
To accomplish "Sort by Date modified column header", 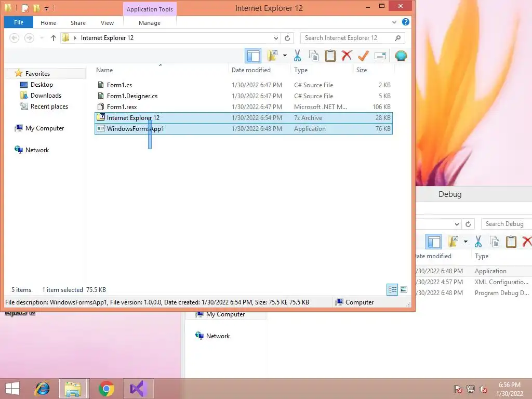I will [251, 70].
